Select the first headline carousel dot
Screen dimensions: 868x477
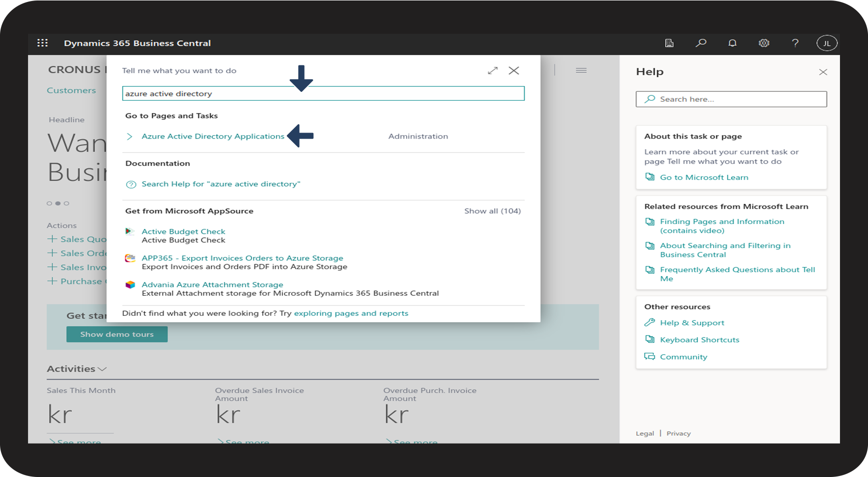coord(49,203)
